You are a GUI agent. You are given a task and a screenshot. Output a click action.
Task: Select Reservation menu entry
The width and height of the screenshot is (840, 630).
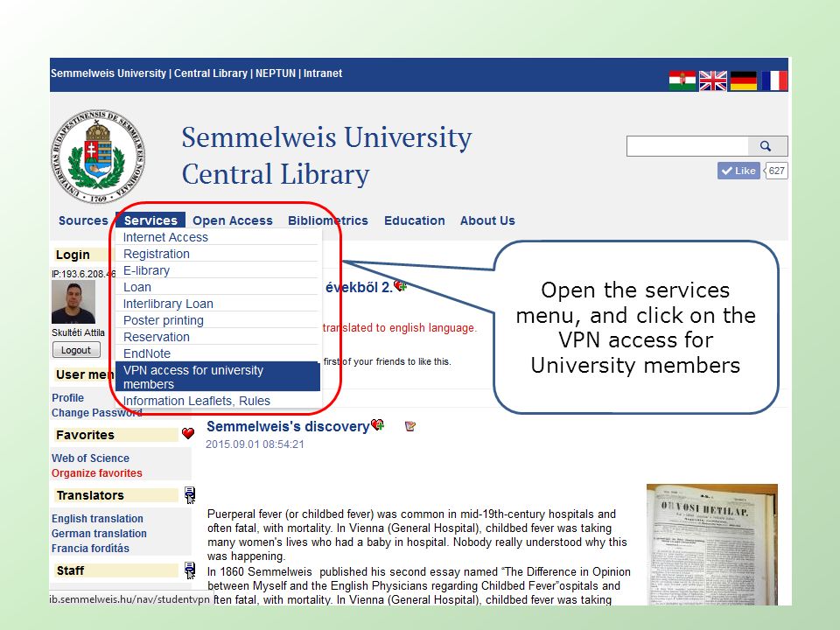[x=218, y=336]
